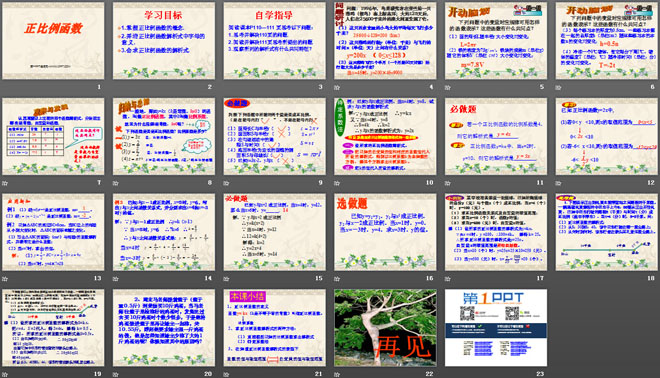
Task: Click the animation star icon under slide 21
Action: pos(226,374)
